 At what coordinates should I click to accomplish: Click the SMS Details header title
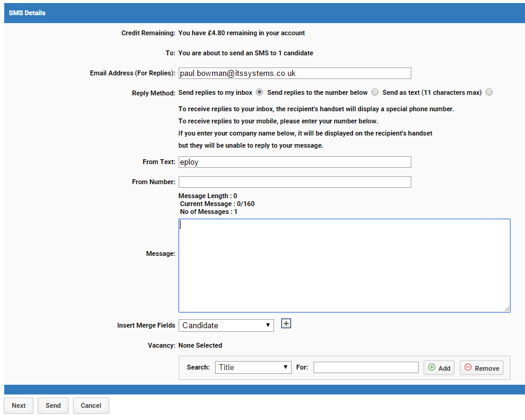27,13
